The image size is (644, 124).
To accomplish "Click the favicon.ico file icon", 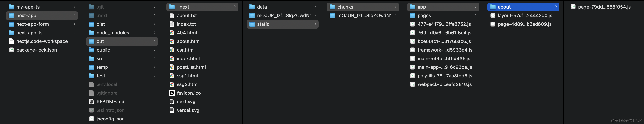I will pyautogui.click(x=172, y=93).
